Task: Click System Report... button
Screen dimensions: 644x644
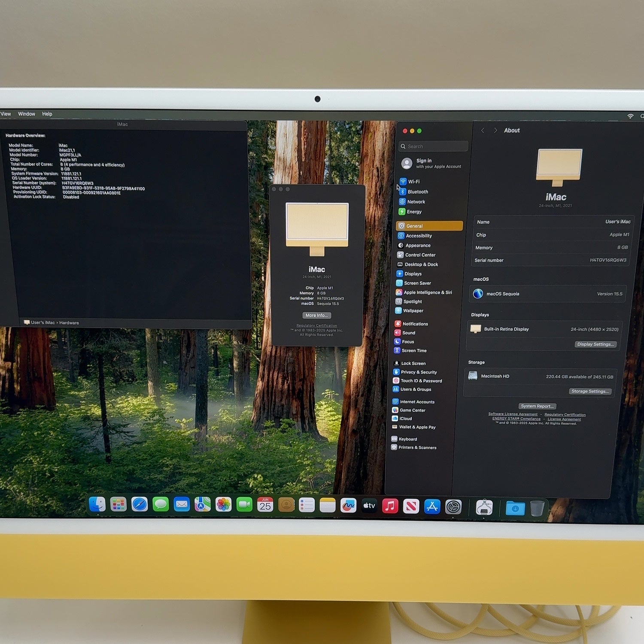Action: [x=537, y=406]
